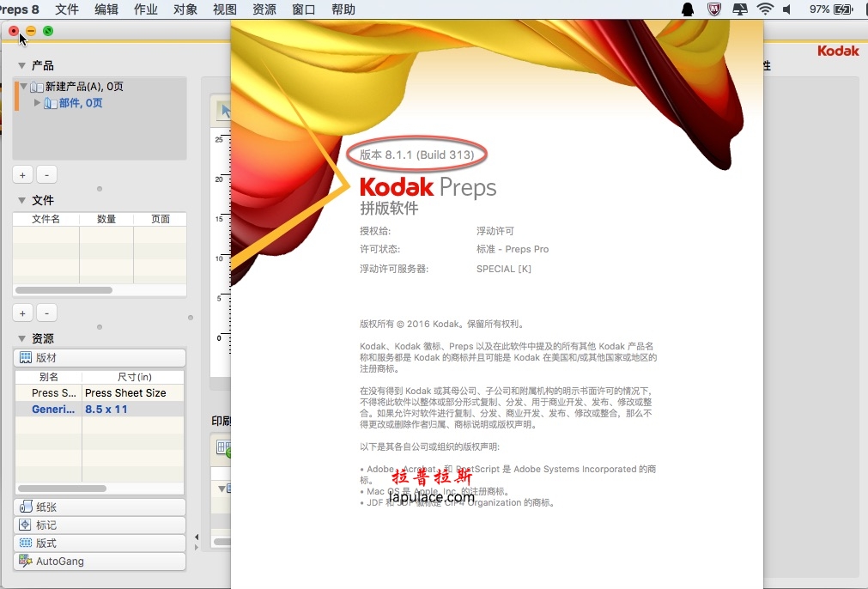The width and height of the screenshot is (868, 589).
Task: Collapse the 新建产品(A) tree node
Action: tap(24, 87)
